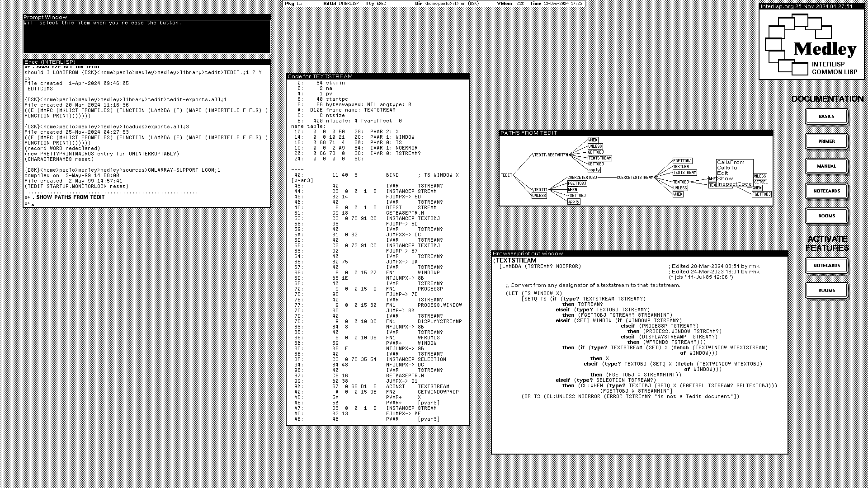
Task: Click the Exec prompt input line
Action: tap(147, 203)
